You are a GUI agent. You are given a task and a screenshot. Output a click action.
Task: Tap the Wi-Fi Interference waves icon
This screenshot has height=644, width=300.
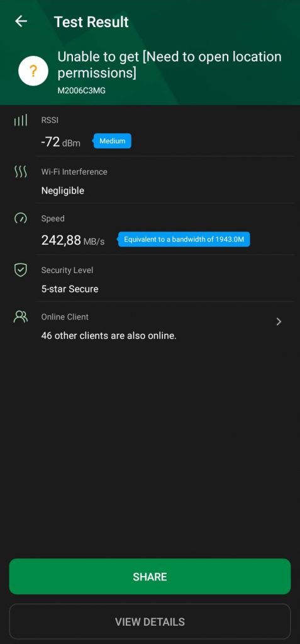pos(21,172)
